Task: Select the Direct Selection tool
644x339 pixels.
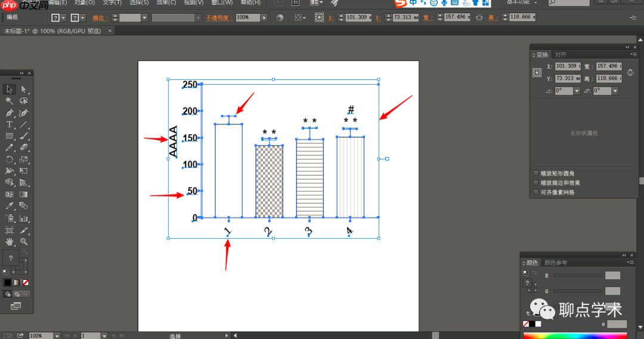Action: (24, 89)
